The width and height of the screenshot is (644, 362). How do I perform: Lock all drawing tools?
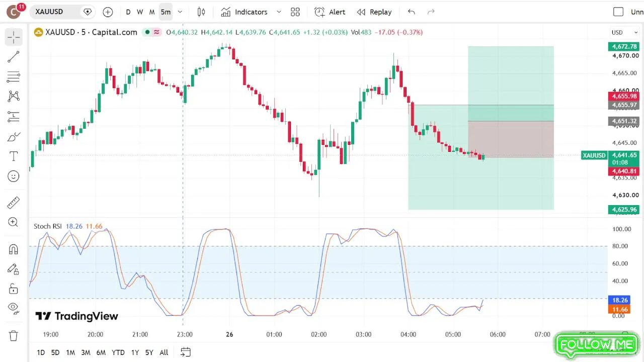pos(14,289)
